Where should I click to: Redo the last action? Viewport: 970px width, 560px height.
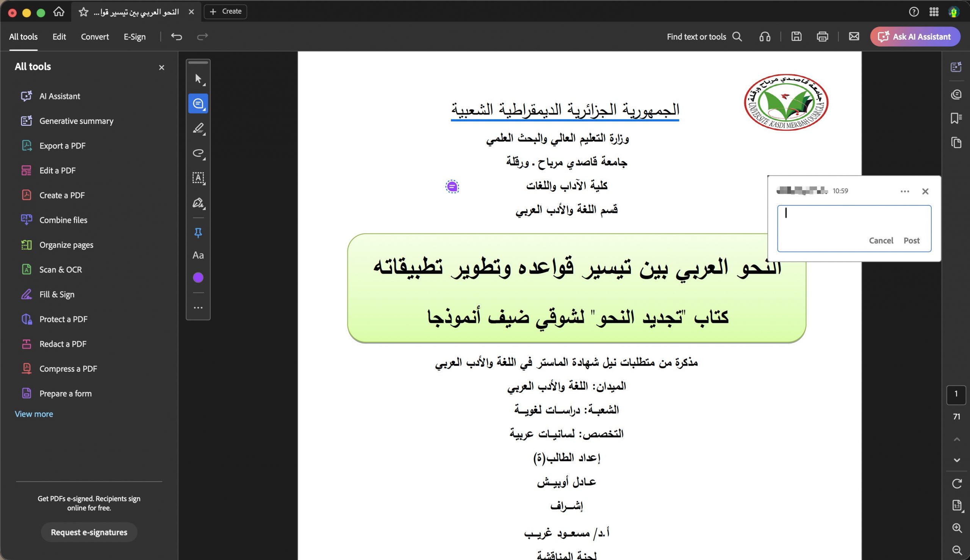click(x=202, y=36)
